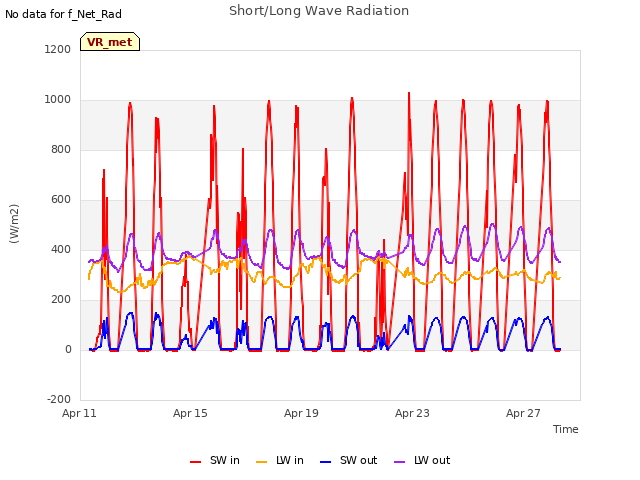Toggle the LW in legend entry
Screen dimensions: 640x480
point(280,460)
